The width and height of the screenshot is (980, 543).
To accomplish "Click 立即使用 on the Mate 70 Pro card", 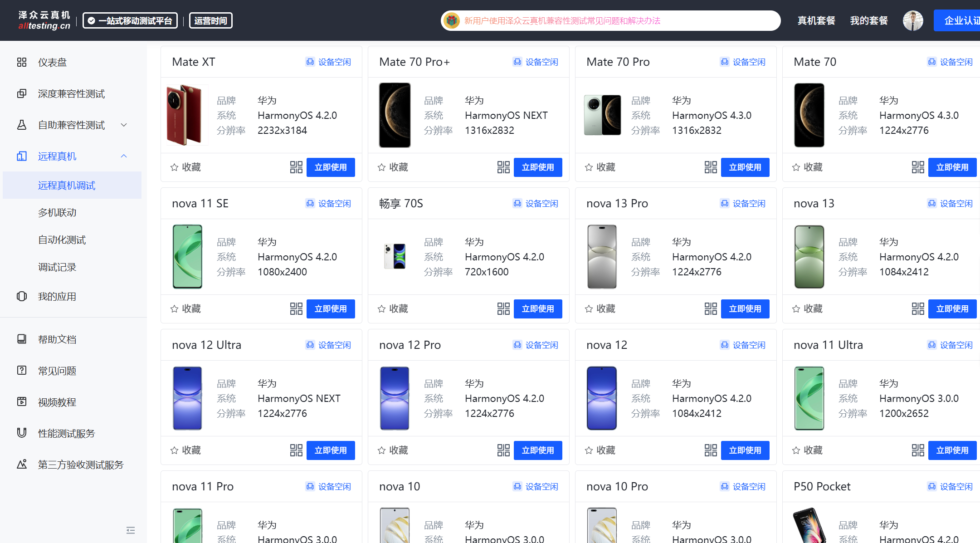I will [x=745, y=167].
